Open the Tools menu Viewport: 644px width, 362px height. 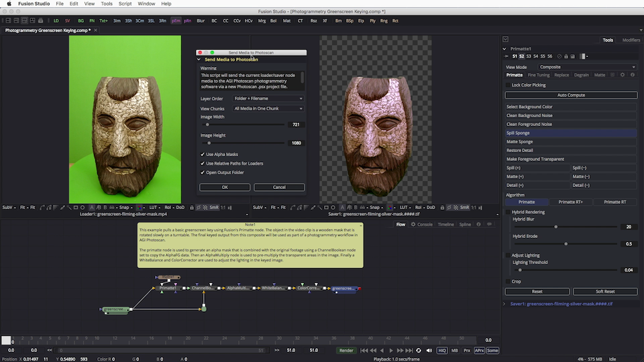pos(107,4)
